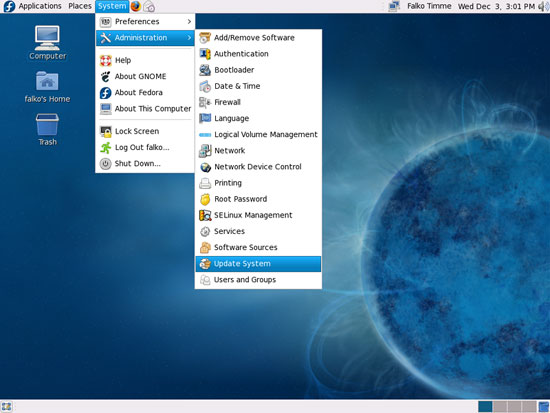Select SELinux Management entry
550x413 pixels.
coord(258,215)
